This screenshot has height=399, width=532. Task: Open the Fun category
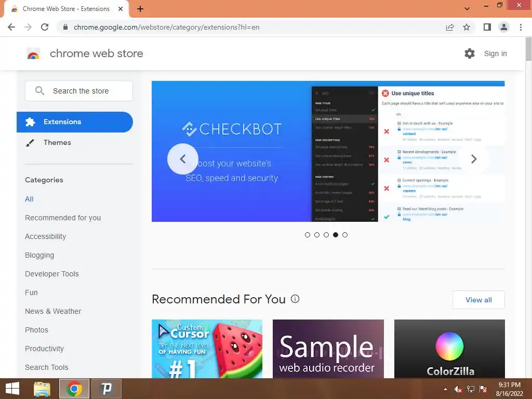pyautogui.click(x=31, y=292)
